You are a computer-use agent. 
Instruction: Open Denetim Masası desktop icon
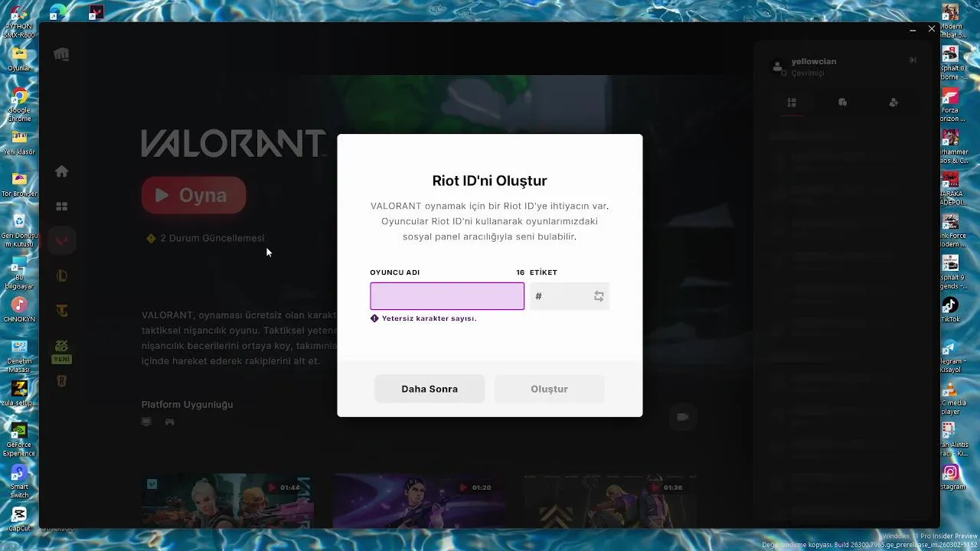[x=19, y=357]
